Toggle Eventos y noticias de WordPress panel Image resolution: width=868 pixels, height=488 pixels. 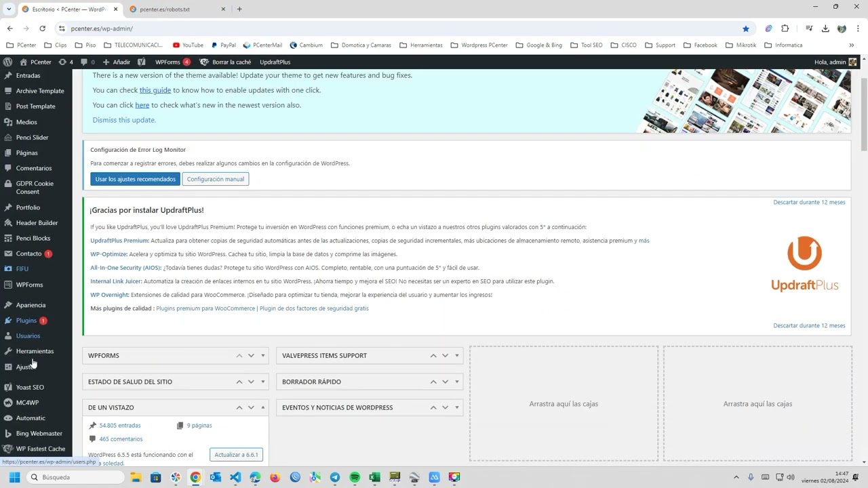coord(457,407)
